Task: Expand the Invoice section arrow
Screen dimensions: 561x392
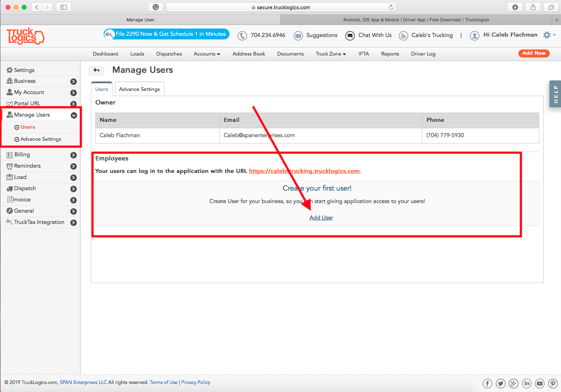Action: click(74, 200)
